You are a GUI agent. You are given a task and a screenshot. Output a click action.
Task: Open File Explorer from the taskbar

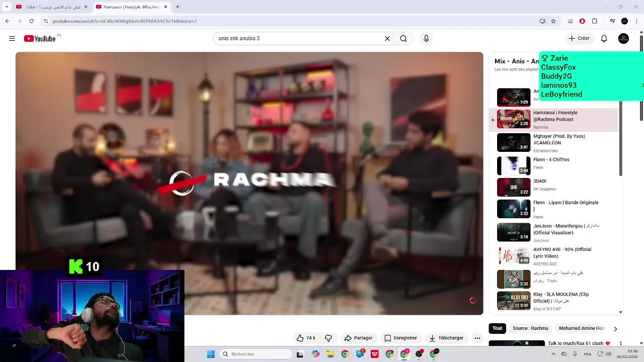tap(330, 354)
